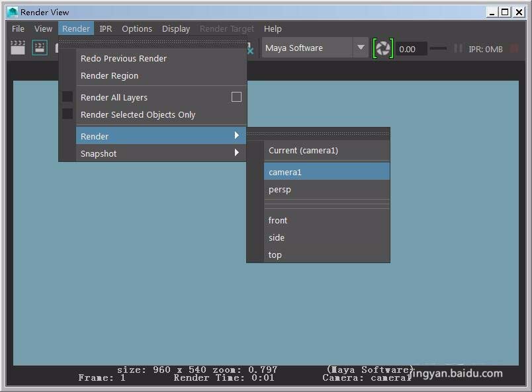This screenshot has width=532, height=392.
Task: Choose Redo Previous Render
Action: coord(124,58)
